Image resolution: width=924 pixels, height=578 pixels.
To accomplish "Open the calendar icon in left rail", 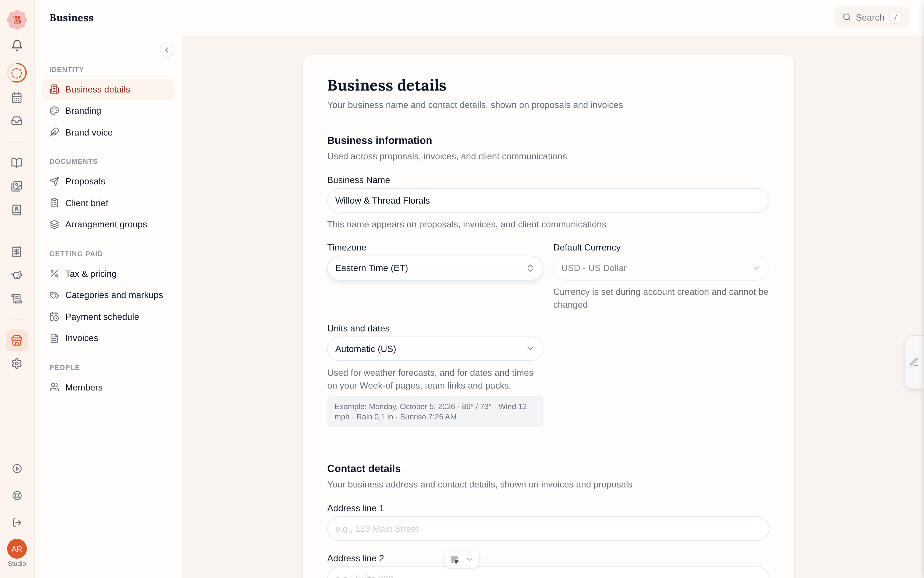I will coord(17,98).
